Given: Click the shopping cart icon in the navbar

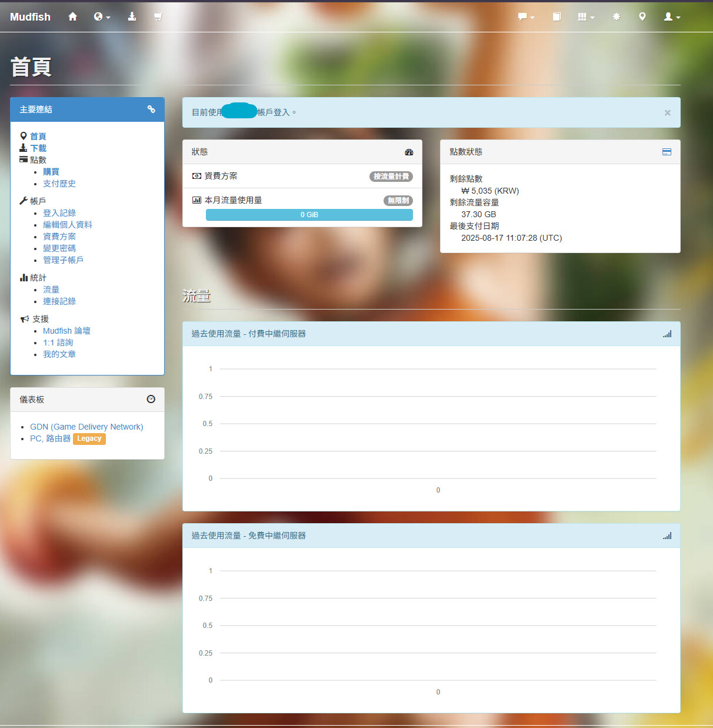Looking at the screenshot, I should point(158,16).
